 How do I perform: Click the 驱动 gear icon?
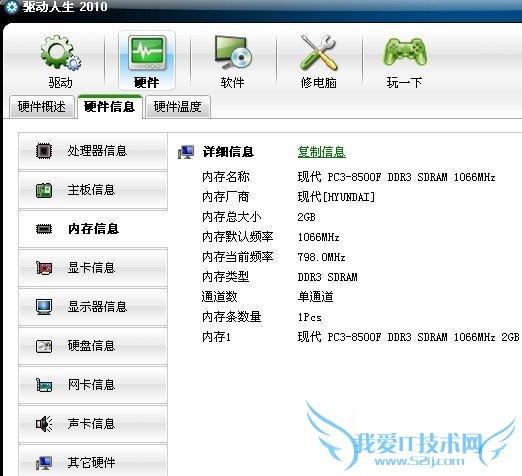(x=61, y=53)
